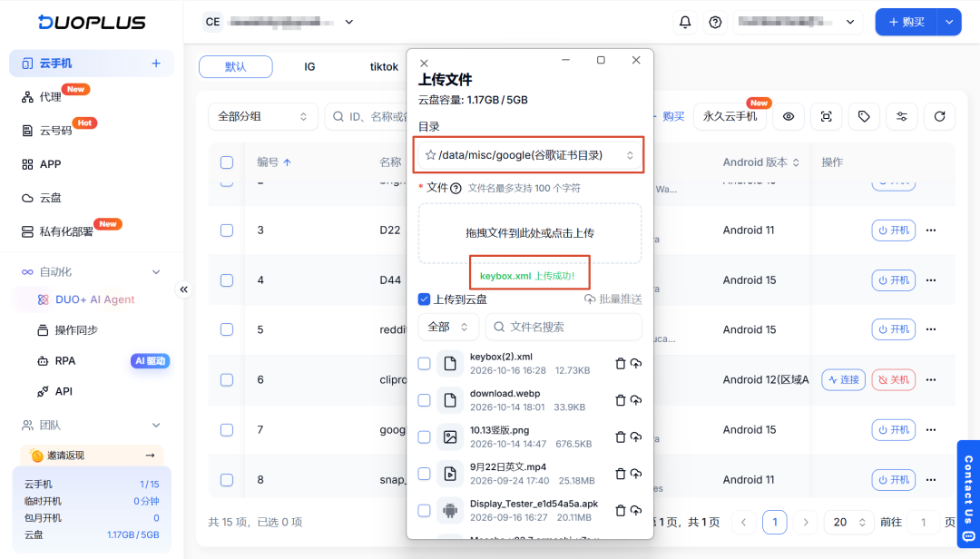Viewport: 980px width, 559px height.
Task: Power on row 3 with 开机
Action: point(893,230)
